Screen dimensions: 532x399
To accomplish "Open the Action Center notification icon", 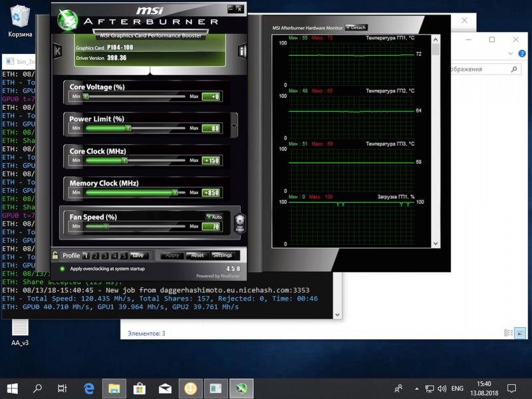I will (511, 388).
